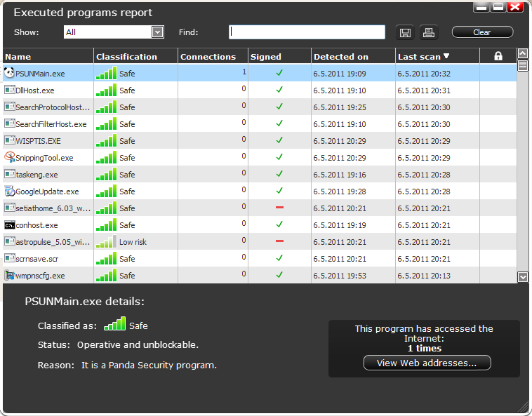
Task: Sort by the Signed column header
Action: [279, 57]
